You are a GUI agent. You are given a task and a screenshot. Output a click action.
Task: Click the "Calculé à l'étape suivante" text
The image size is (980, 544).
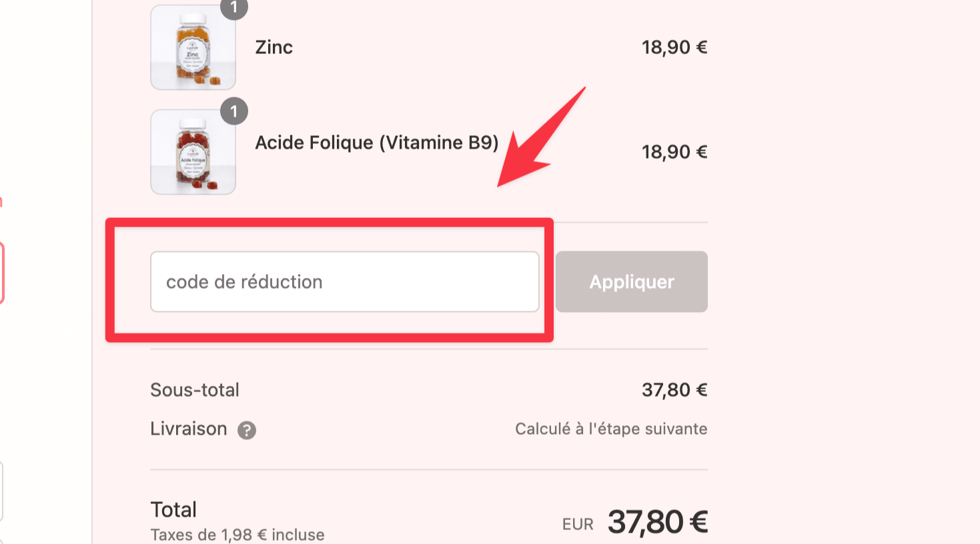pos(610,429)
